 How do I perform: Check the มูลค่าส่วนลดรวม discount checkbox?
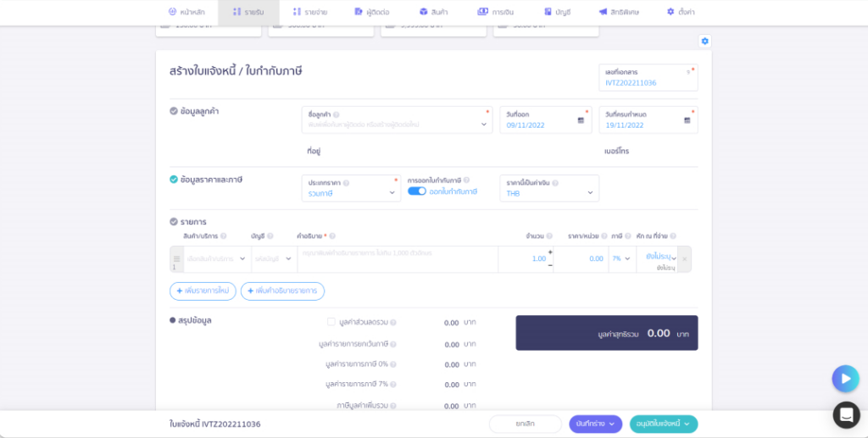pyautogui.click(x=331, y=321)
